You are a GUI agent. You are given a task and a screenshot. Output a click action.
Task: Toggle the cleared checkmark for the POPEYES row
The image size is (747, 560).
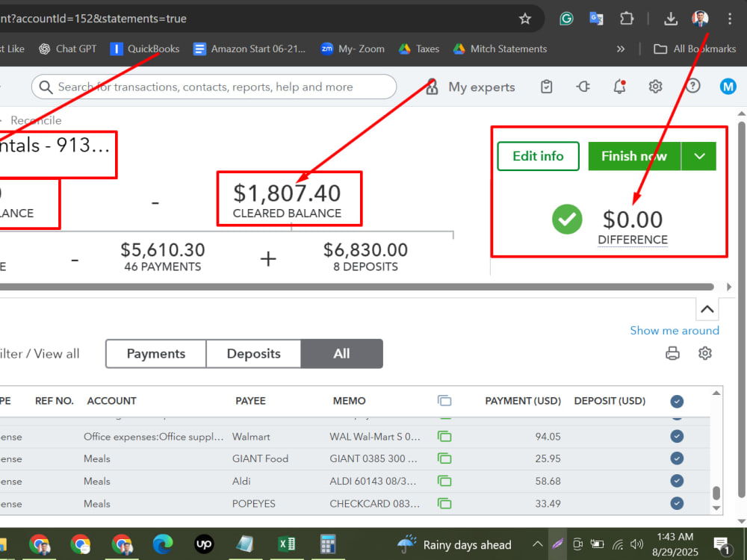pos(677,503)
